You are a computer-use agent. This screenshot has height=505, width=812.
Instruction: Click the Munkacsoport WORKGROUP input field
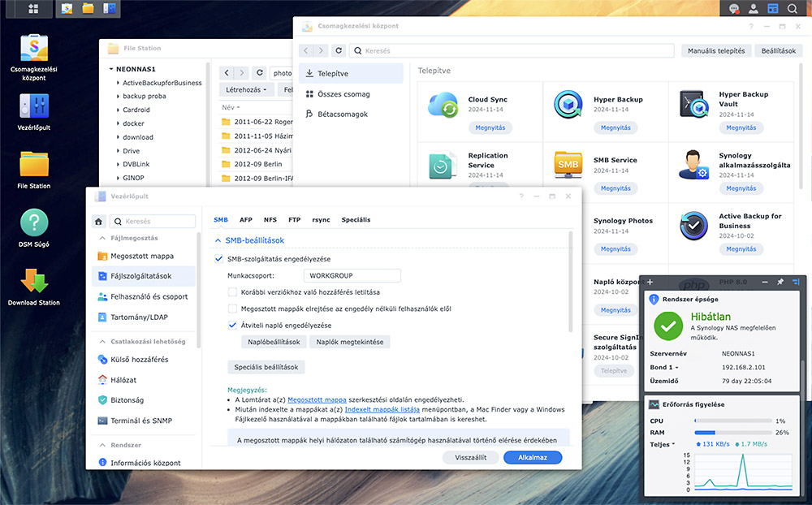point(352,276)
